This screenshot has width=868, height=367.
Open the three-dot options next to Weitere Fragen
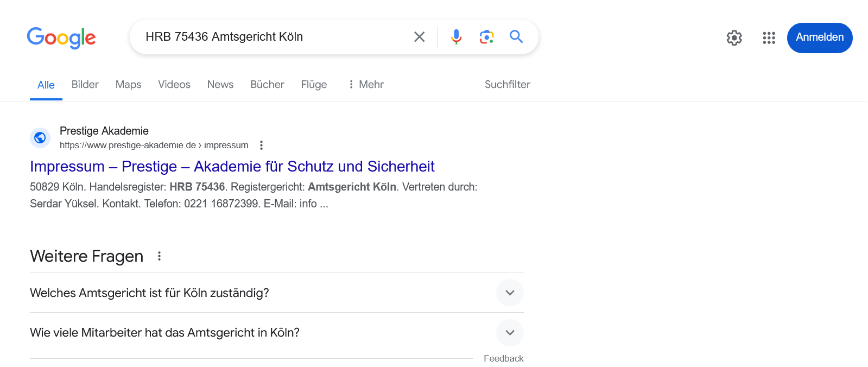tap(159, 256)
